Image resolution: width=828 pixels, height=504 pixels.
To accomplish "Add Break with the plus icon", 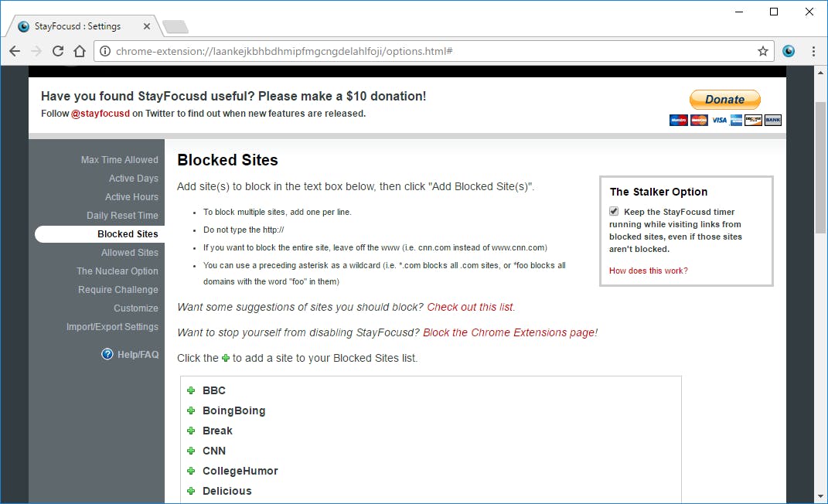I will pyautogui.click(x=191, y=431).
